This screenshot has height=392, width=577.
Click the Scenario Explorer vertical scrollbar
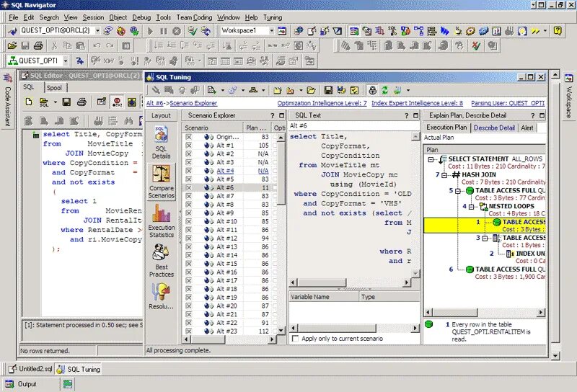click(x=281, y=233)
